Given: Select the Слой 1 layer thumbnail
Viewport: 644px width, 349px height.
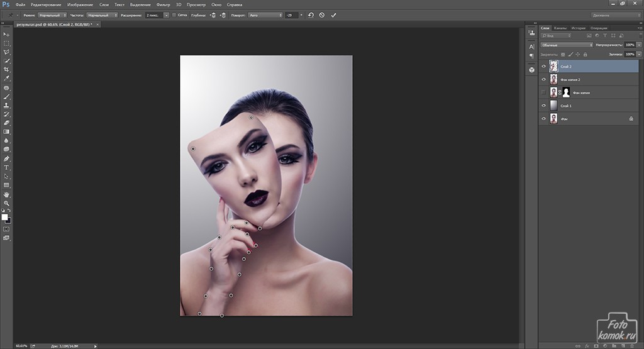Looking at the screenshot, I should 554,106.
